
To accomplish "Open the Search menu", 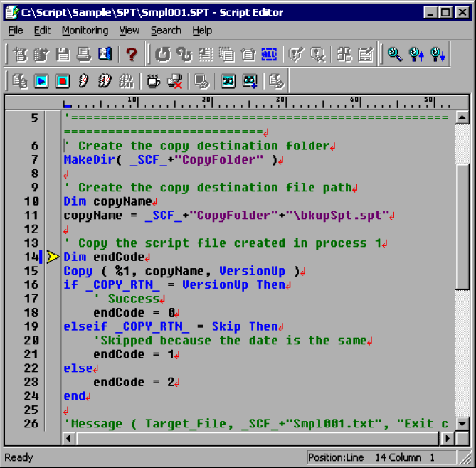I will (x=166, y=31).
